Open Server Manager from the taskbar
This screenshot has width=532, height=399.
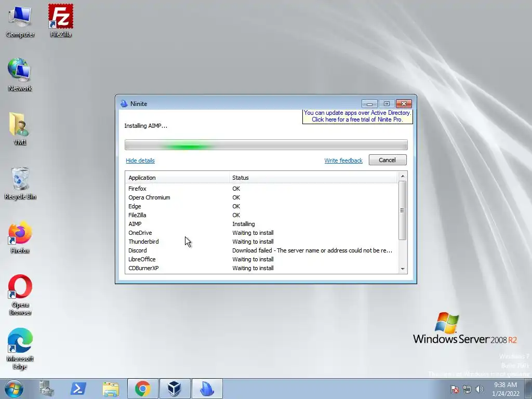coord(46,389)
